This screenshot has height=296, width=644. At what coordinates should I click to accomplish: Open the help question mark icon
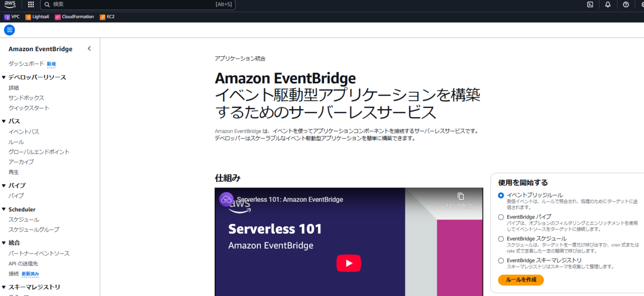[626, 4]
